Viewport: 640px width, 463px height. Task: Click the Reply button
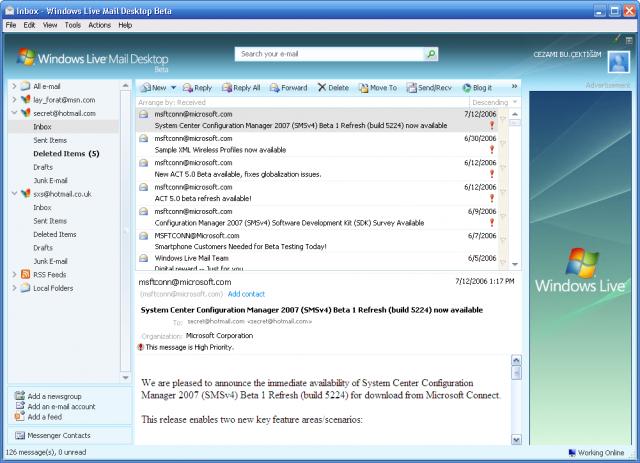(x=197, y=87)
